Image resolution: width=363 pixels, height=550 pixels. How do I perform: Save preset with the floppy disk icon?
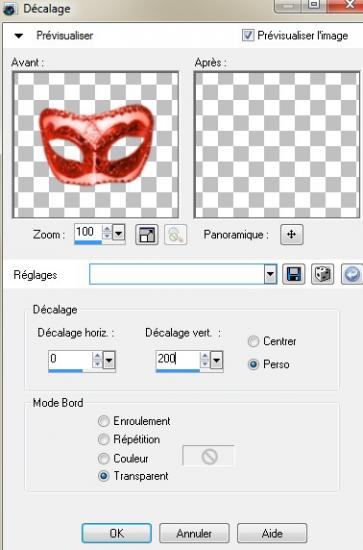(x=294, y=274)
